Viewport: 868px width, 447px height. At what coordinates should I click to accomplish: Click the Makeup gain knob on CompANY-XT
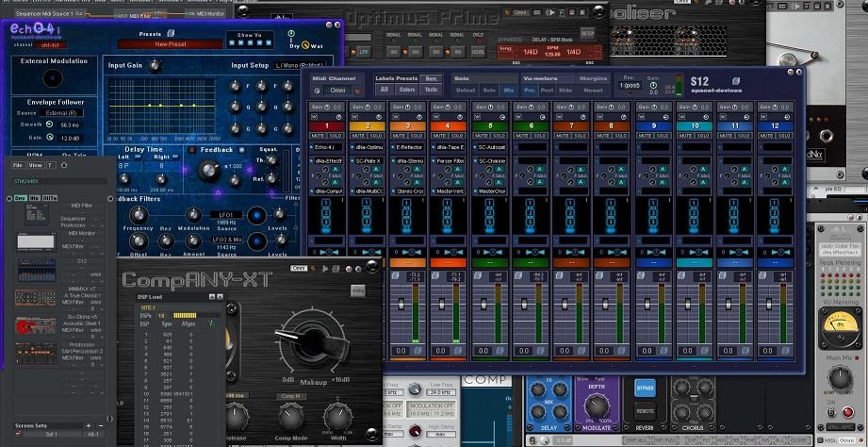(312, 342)
